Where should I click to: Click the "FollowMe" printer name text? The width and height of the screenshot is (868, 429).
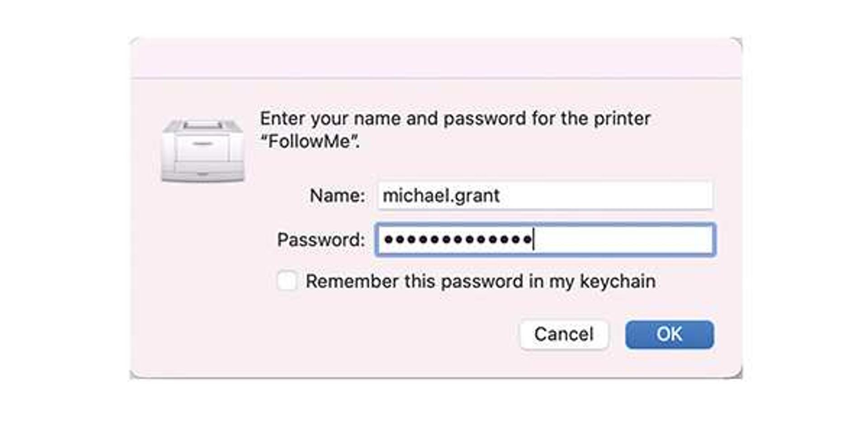tap(310, 142)
